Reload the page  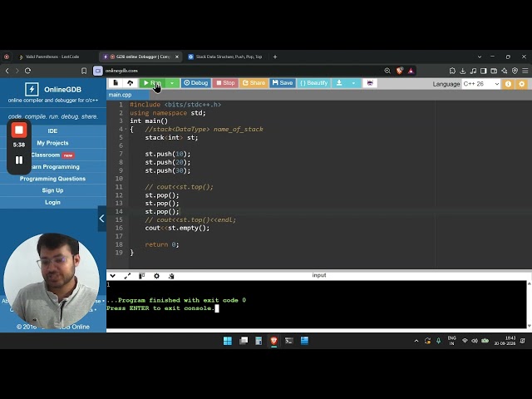(x=27, y=71)
